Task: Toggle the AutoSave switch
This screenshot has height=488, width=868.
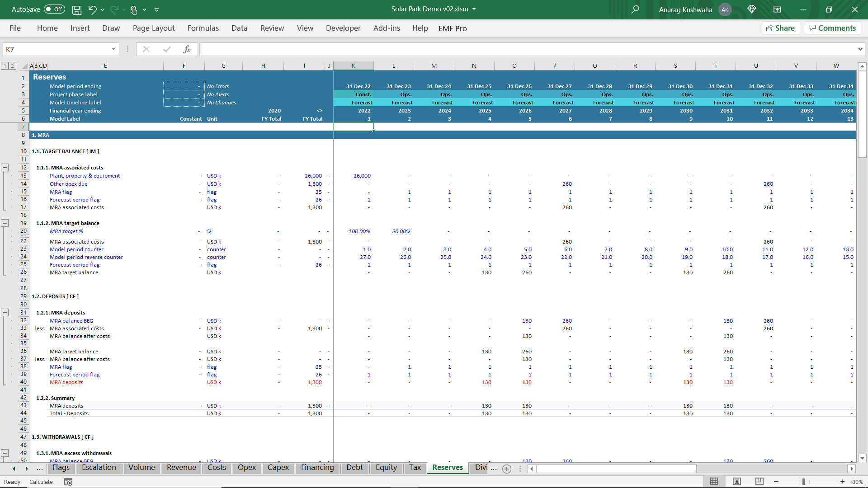Action: point(54,9)
